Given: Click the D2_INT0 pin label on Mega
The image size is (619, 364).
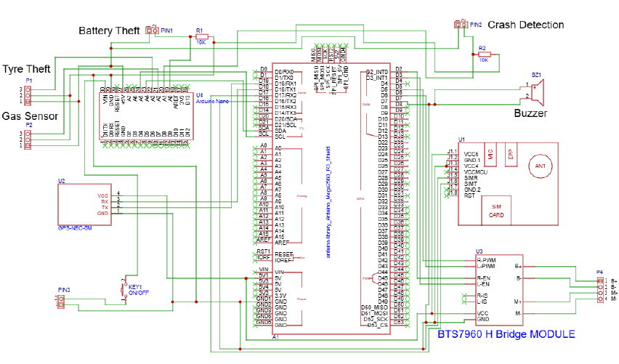Looking at the screenshot, I should coord(377,72).
